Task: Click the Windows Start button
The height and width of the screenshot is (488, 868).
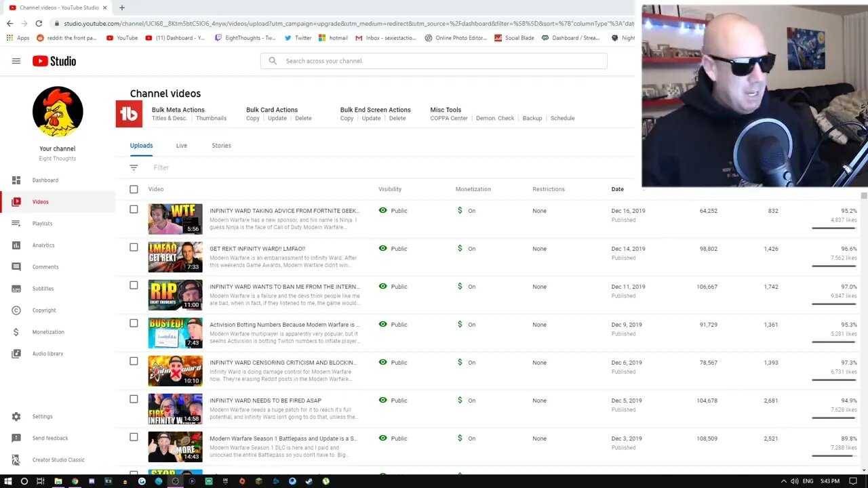Action: pos(8,481)
